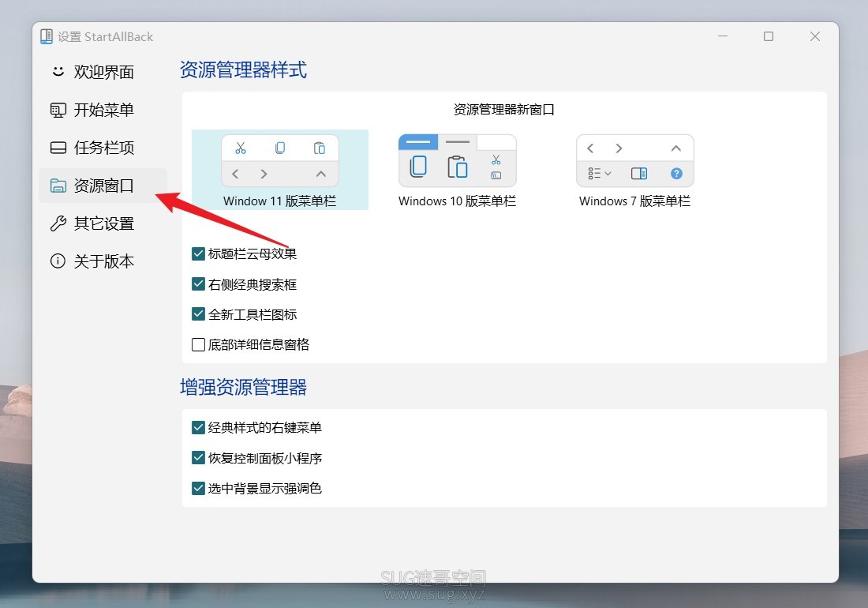
Task: Choose the Windows 10 版菜单栏 style
Action: (457, 170)
